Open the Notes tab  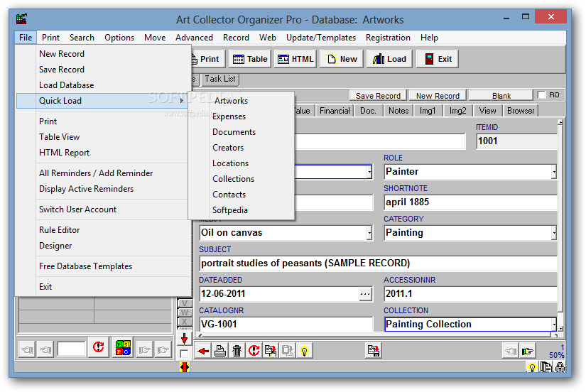pyautogui.click(x=398, y=111)
